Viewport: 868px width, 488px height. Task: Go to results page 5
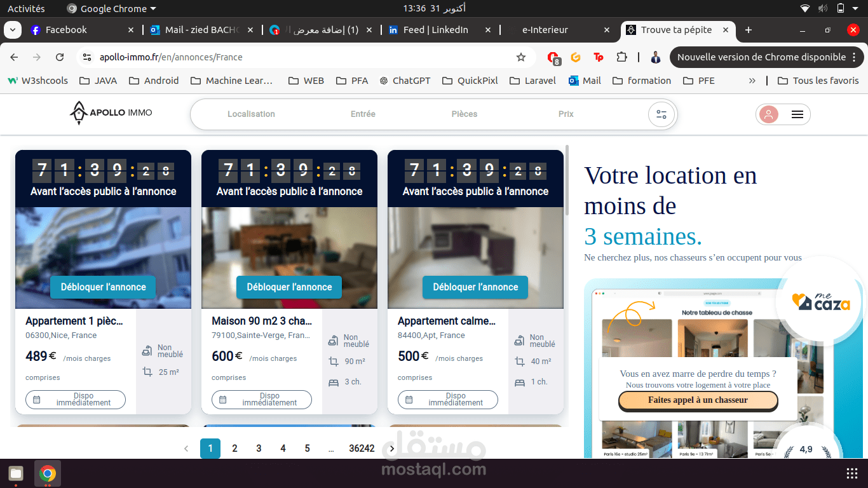[x=307, y=449]
